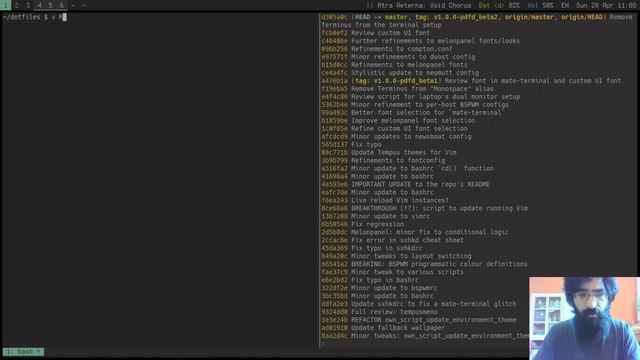
Task: Click the webcam overlay thumbnail
Action: [584, 318]
